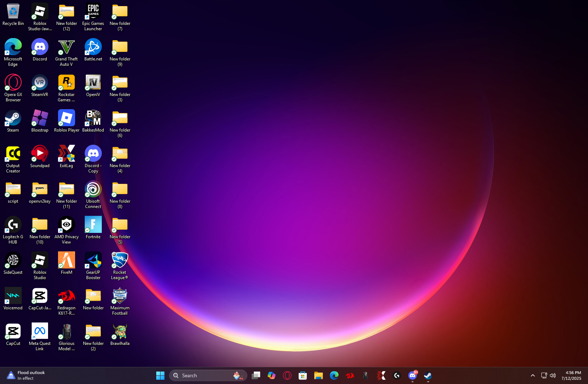Select the Output Creator desktop icon
588x384 pixels.
[x=13, y=159]
